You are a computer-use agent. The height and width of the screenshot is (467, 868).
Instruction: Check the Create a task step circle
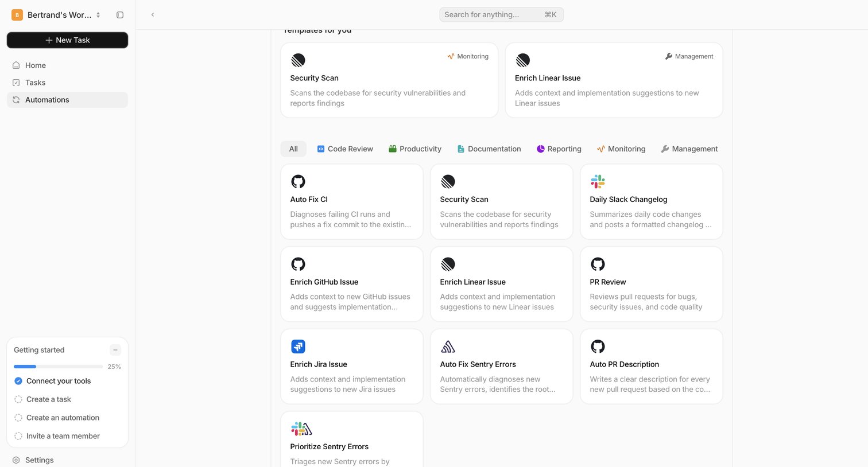click(18, 399)
